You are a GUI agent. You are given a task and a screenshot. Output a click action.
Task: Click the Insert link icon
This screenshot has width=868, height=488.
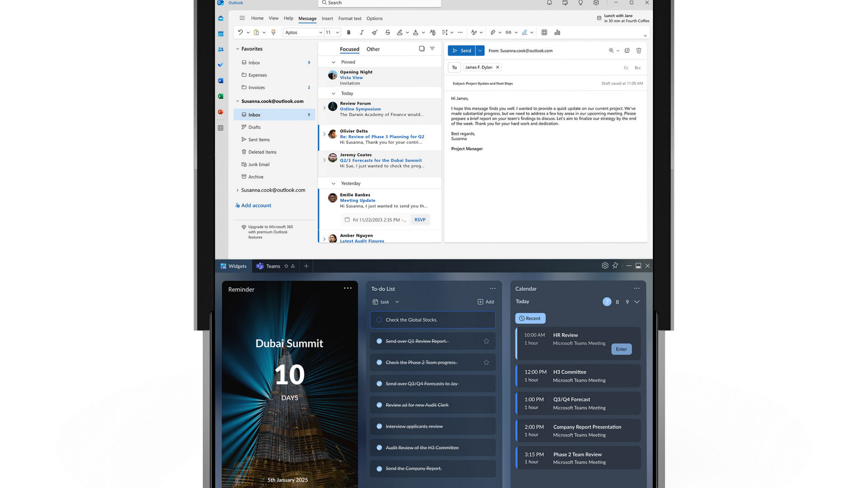509,33
